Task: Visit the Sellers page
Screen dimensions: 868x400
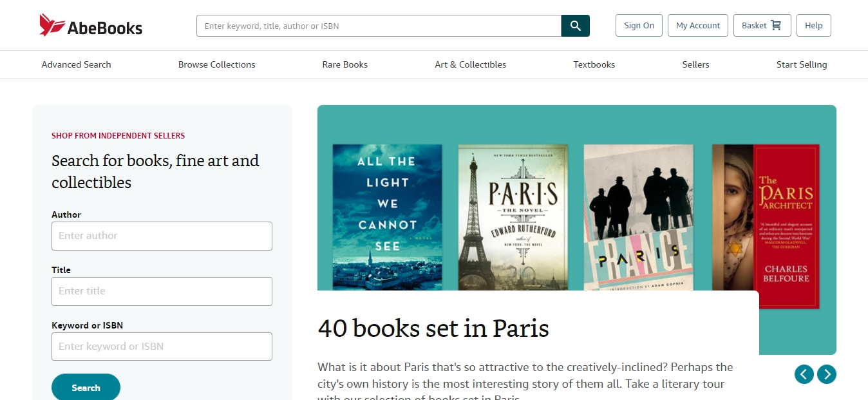Action: point(696,64)
